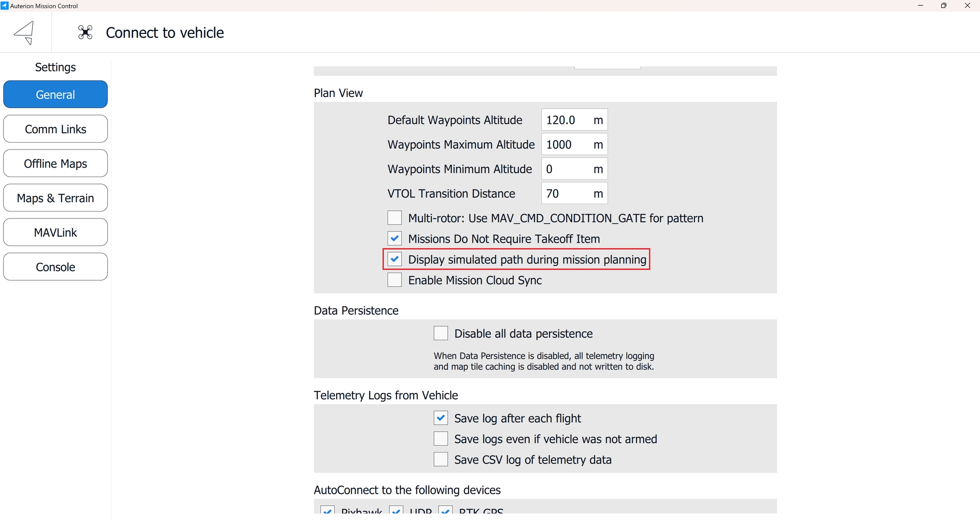The width and height of the screenshot is (980, 527).
Task: Toggle Display simulated path during mission planning
Action: [395, 259]
